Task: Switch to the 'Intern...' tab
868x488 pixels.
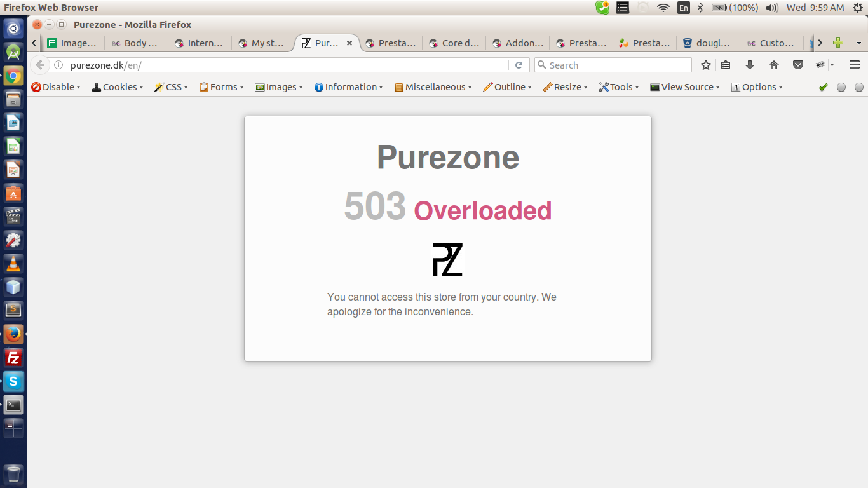Action: coord(200,43)
